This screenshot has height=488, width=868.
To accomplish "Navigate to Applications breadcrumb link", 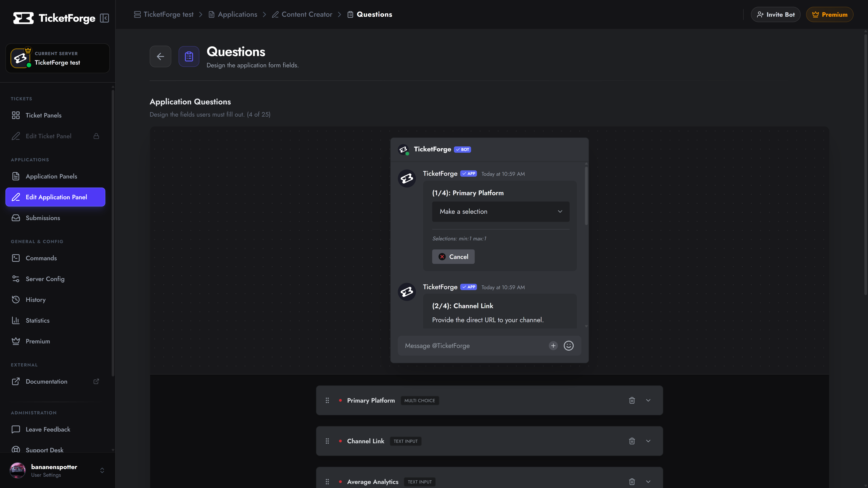I will click(x=233, y=14).
